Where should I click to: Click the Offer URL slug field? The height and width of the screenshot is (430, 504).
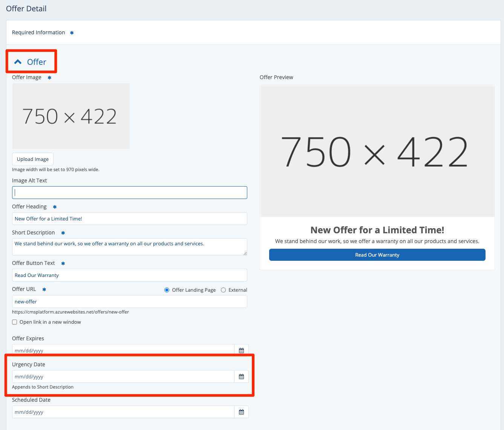coord(129,301)
